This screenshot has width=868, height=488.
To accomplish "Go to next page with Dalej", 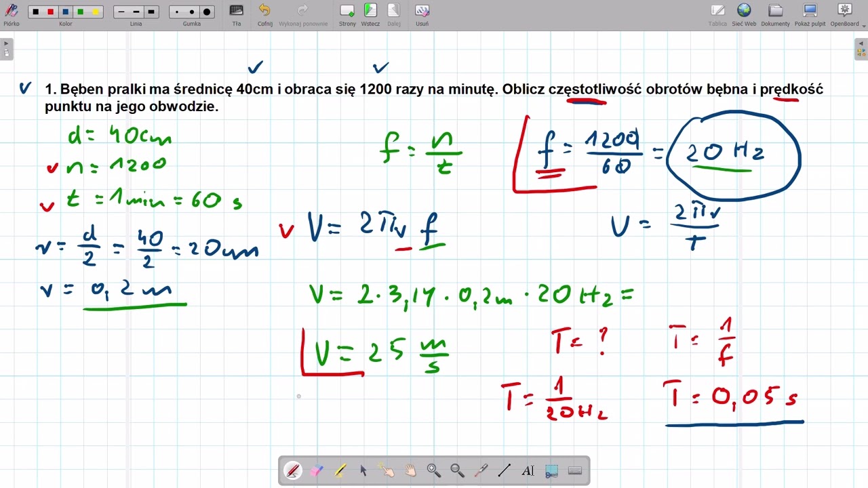I will click(x=394, y=14).
